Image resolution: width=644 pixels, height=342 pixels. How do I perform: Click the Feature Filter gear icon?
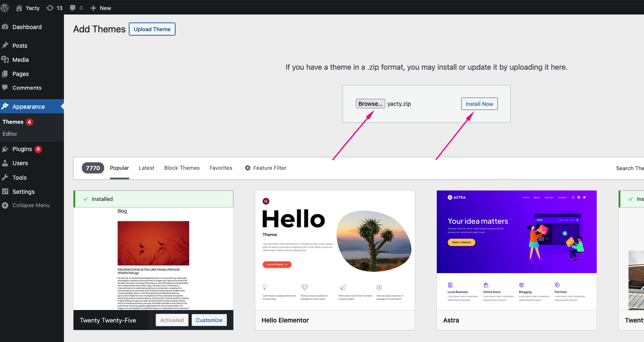[248, 168]
